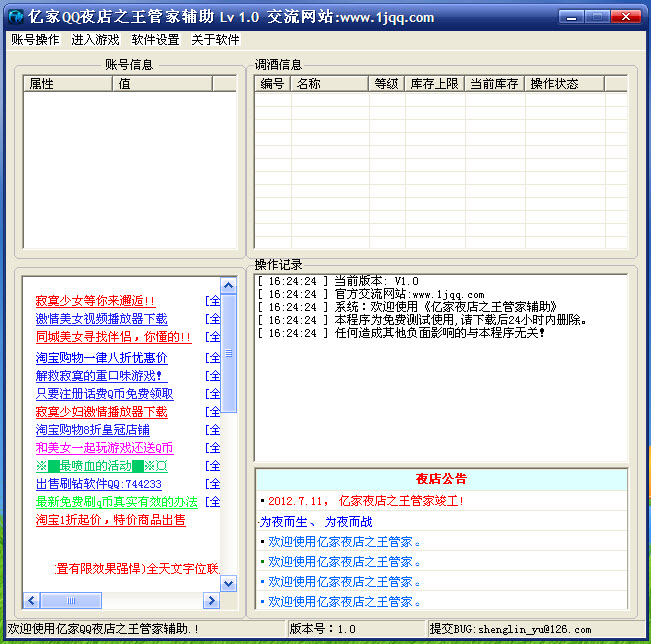Click the 名称 column header
Viewport: 651px width, 644px height.
click(330, 83)
